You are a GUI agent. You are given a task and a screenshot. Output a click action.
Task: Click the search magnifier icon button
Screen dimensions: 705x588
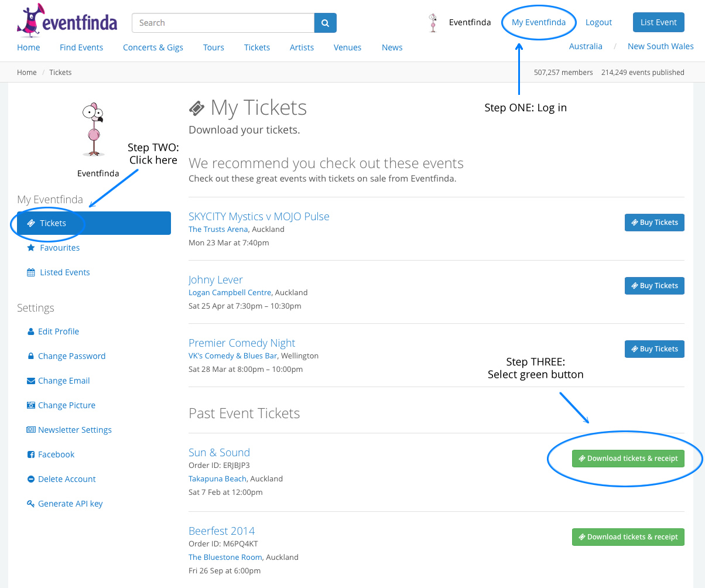325,23
